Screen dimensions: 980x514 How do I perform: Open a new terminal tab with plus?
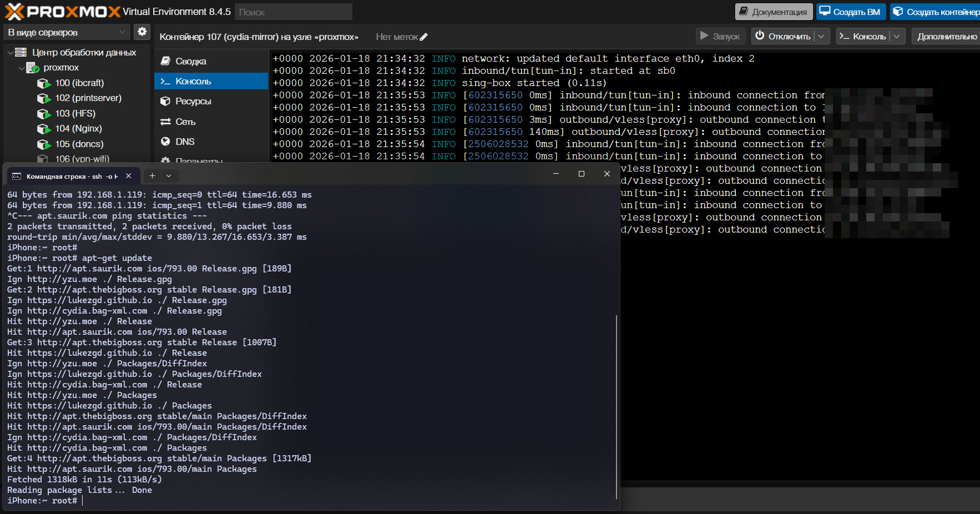pyautogui.click(x=152, y=176)
